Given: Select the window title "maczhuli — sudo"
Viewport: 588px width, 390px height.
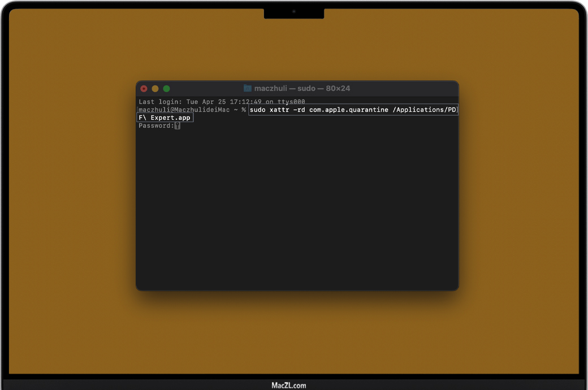Looking at the screenshot, I should pyautogui.click(x=285, y=89).
